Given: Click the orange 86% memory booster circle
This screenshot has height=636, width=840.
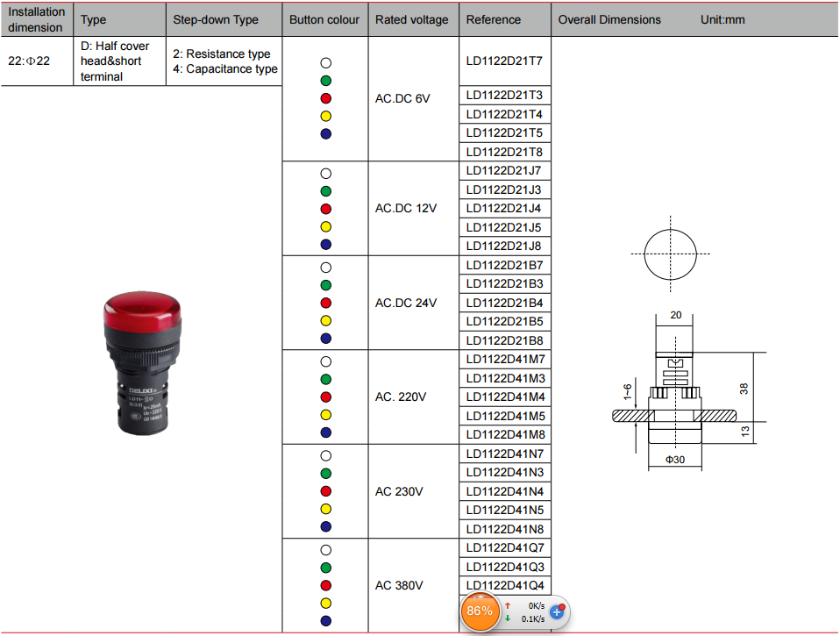Looking at the screenshot, I should click(x=480, y=611).
